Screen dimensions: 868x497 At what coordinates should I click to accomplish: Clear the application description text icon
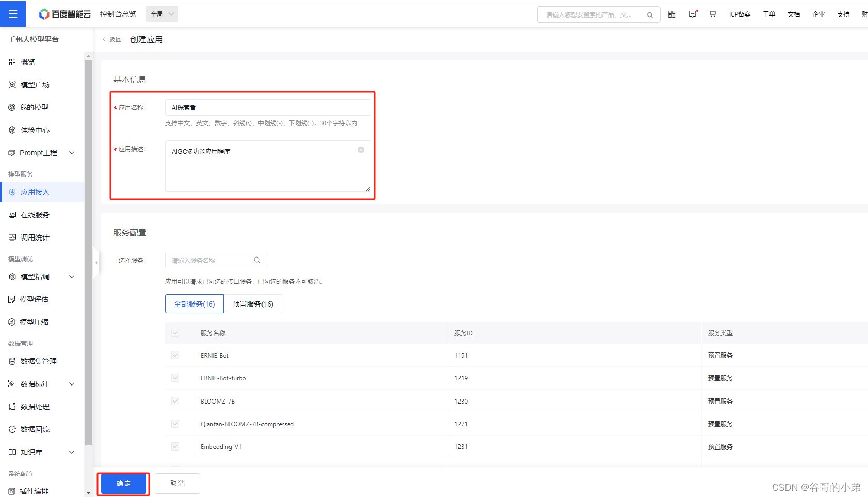pyautogui.click(x=361, y=150)
